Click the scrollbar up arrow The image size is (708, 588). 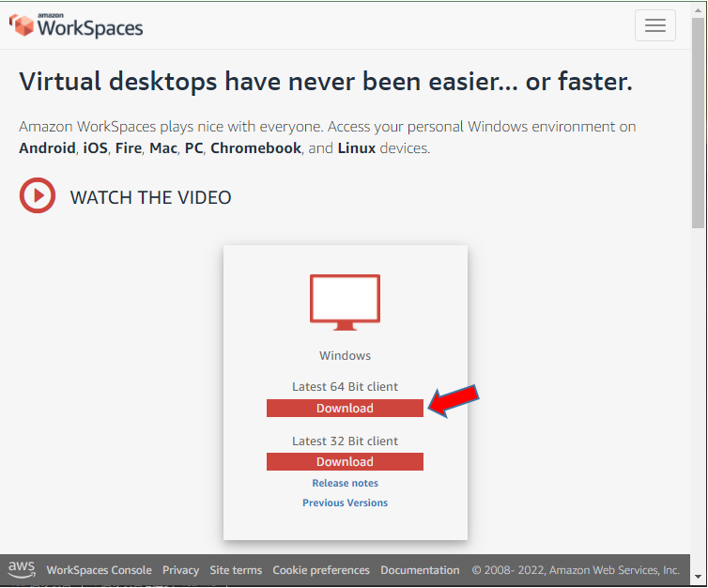698,9
